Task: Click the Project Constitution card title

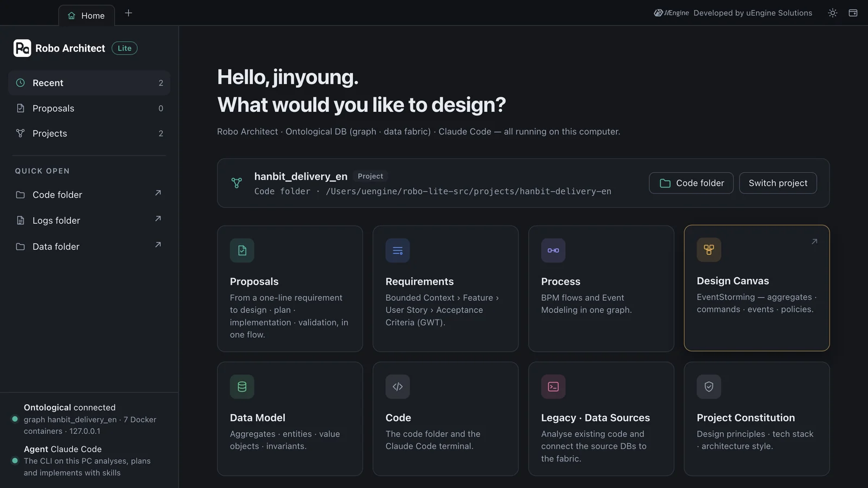Action: point(745,418)
